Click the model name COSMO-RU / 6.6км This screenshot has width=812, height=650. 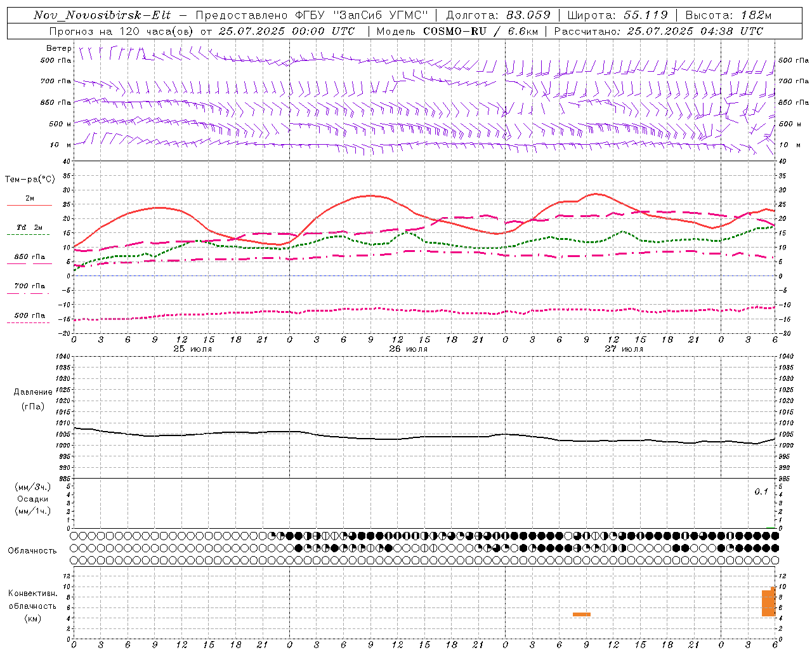(481, 31)
